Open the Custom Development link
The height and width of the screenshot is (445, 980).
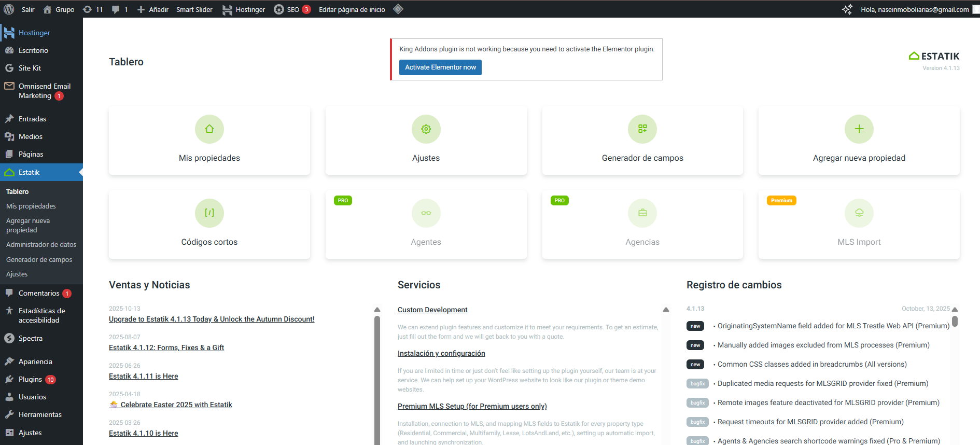pyautogui.click(x=432, y=310)
